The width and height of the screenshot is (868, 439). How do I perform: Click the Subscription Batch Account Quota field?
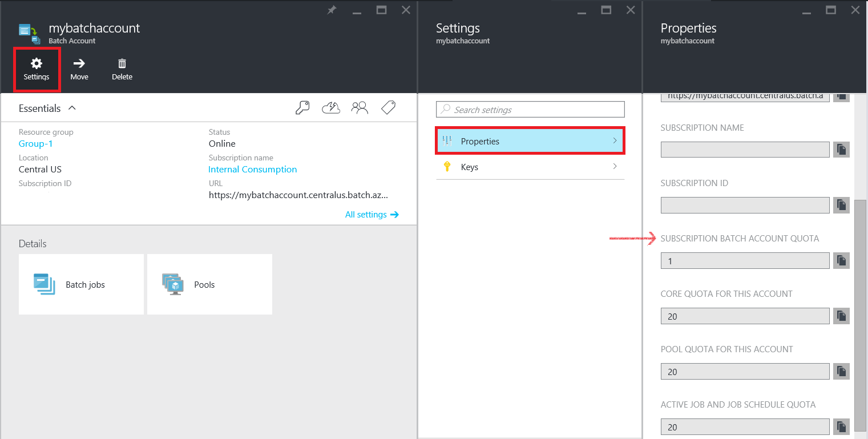click(745, 261)
